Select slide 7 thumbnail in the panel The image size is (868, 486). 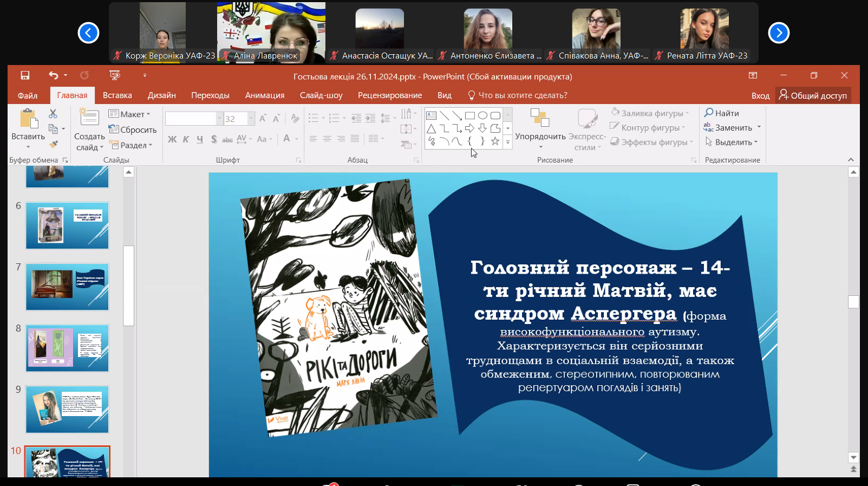[67, 287]
